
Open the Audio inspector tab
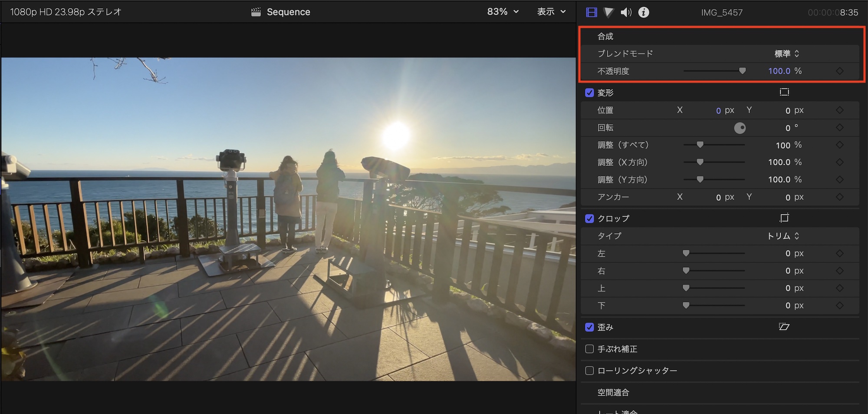click(x=626, y=12)
